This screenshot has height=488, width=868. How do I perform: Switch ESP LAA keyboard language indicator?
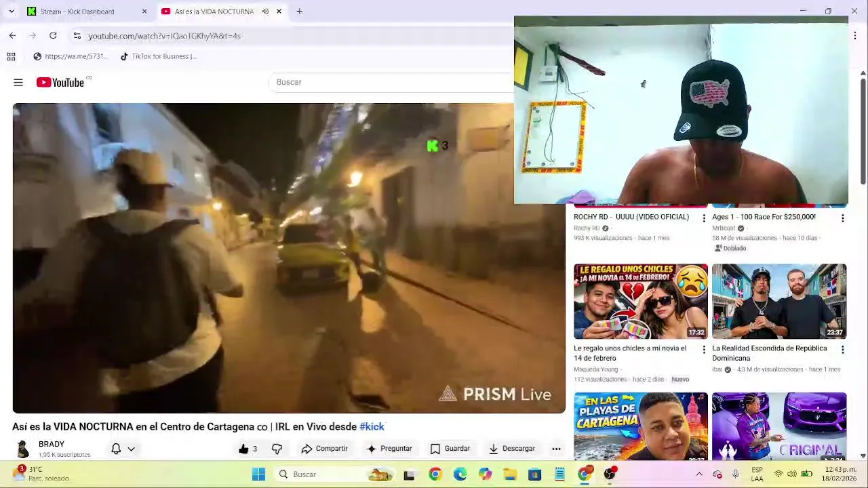pyautogui.click(x=757, y=474)
